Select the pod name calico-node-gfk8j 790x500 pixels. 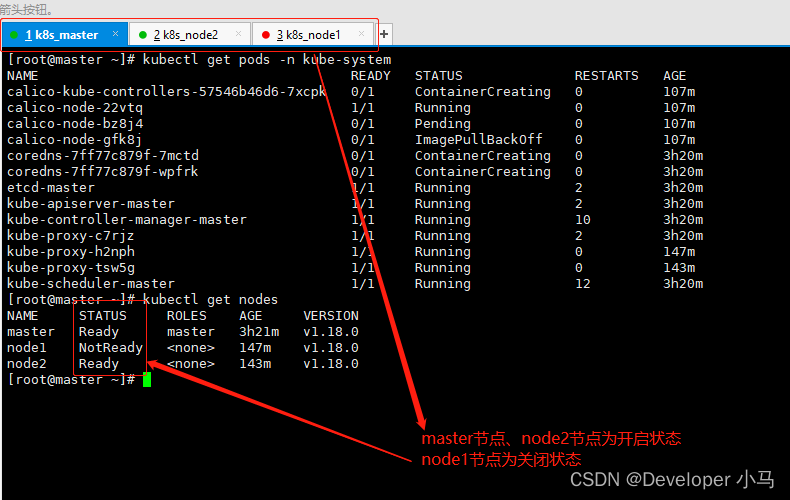pos(75,140)
